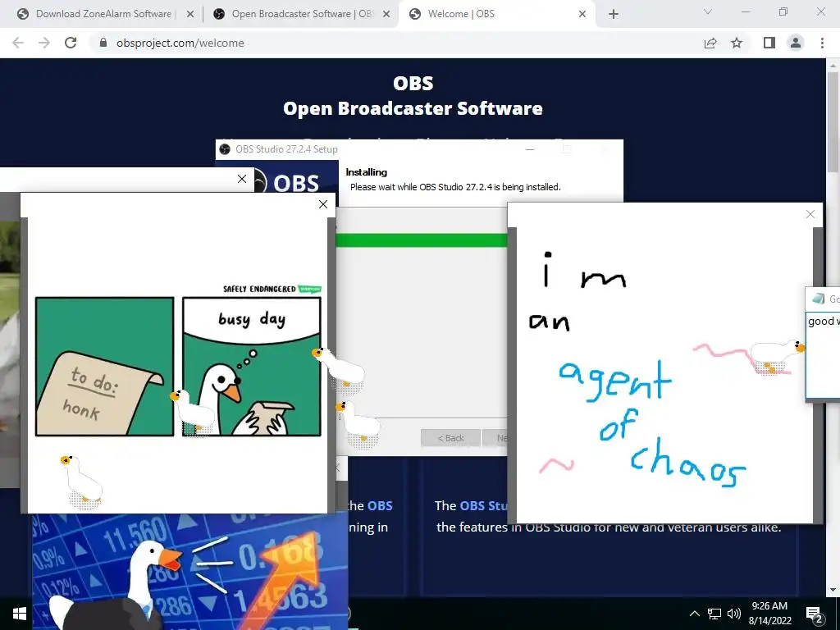840x630 pixels.
Task: Click the stonks goose meme image
Action: coord(189,571)
